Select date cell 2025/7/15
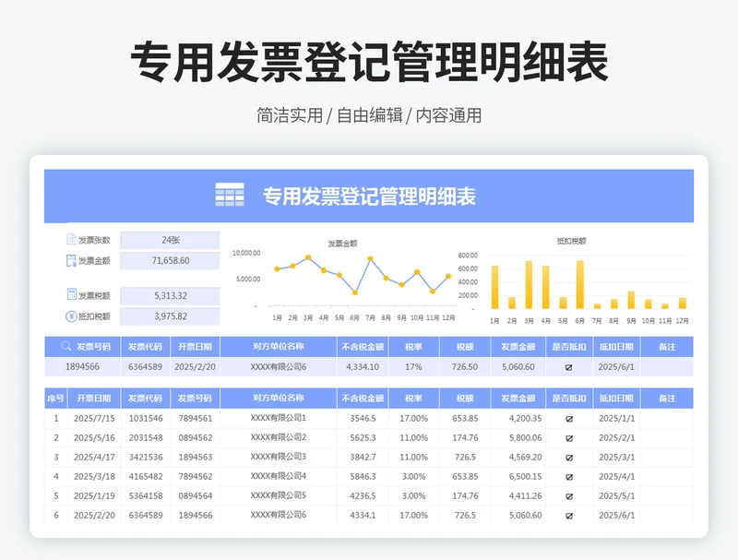Screen dimensions: 738x560 point(94,418)
